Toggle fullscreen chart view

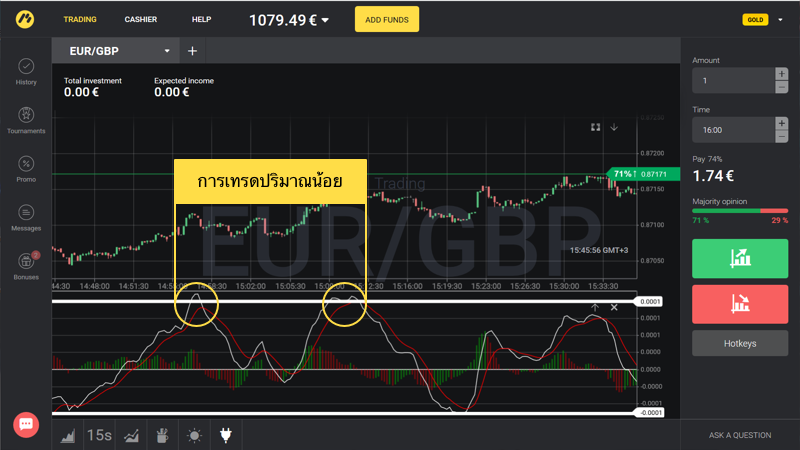point(595,127)
